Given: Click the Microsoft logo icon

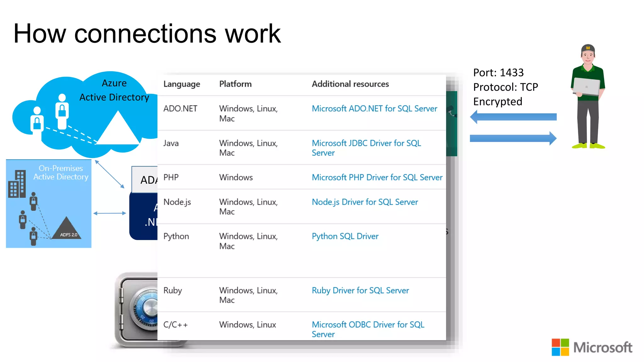Looking at the screenshot, I should 560,347.
